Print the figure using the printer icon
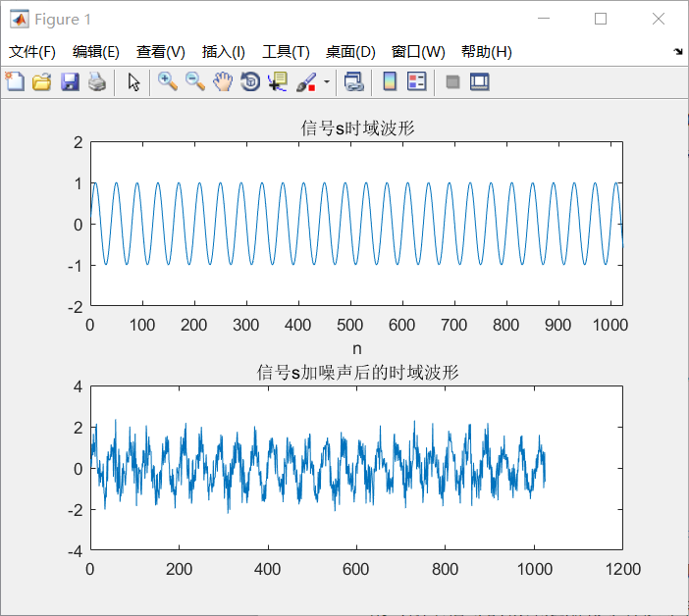 tap(96, 82)
